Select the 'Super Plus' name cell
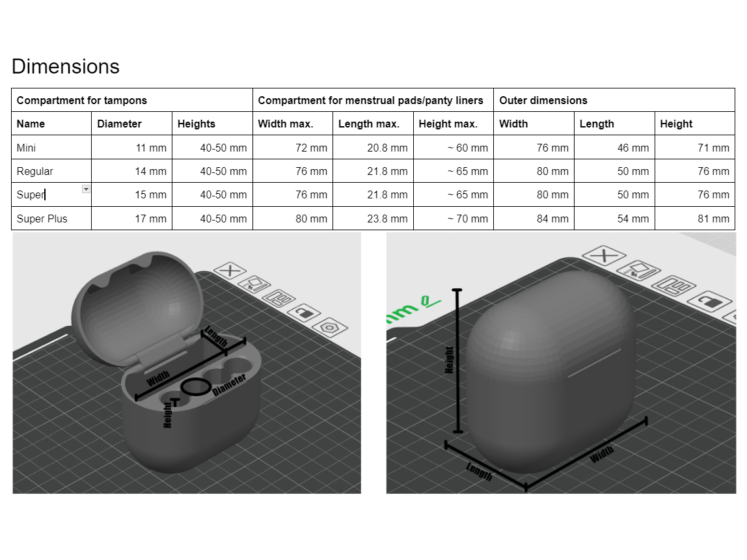Viewport: 747px width, 560px height. [51, 219]
